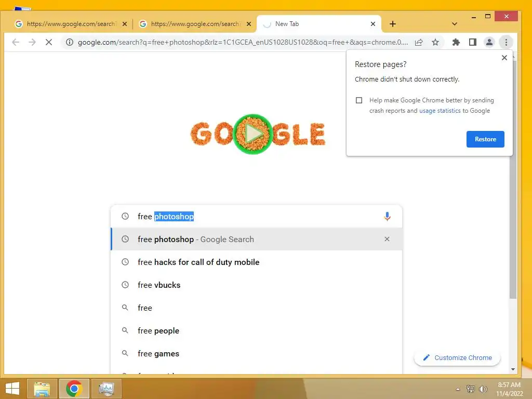Bookmark this tab with the star icon
Viewport: 532px width, 399px height.
(x=435, y=42)
